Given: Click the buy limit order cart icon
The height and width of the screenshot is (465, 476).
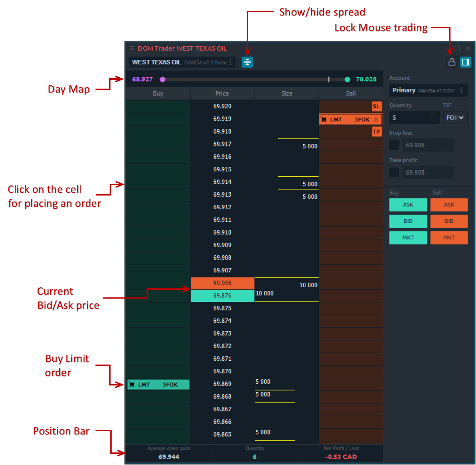Looking at the screenshot, I should [132, 385].
